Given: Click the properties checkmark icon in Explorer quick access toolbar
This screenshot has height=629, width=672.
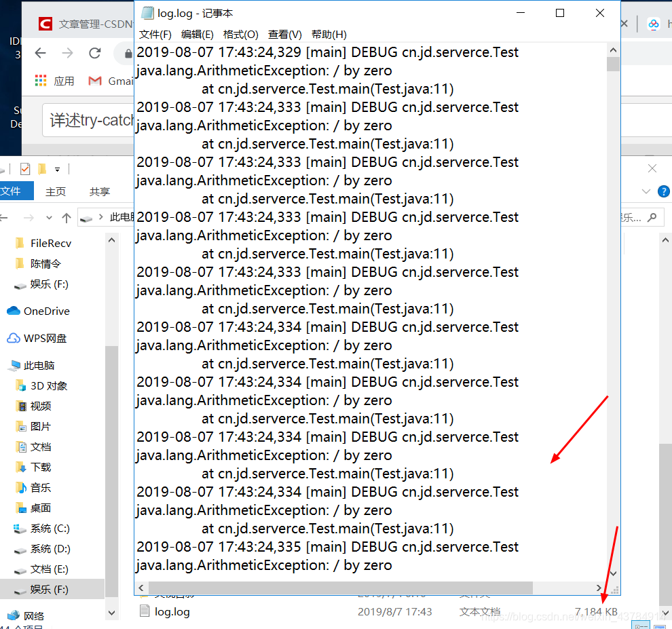Looking at the screenshot, I should [x=25, y=169].
